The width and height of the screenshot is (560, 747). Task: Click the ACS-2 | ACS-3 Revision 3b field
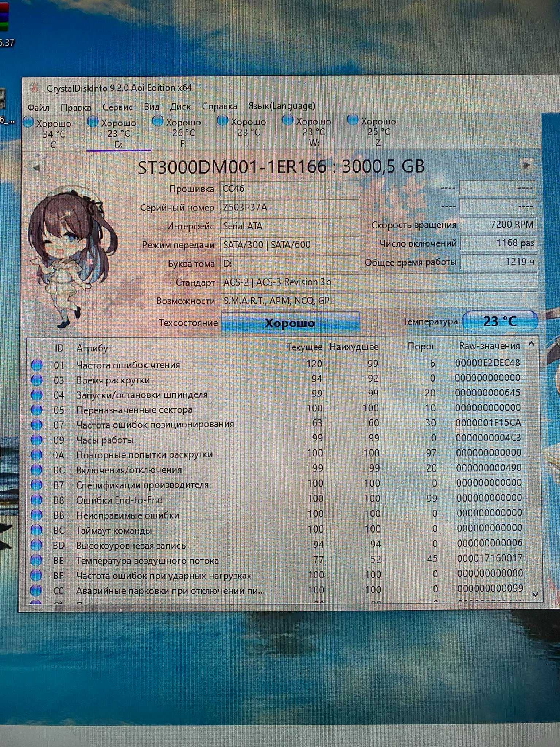point(379,282)
